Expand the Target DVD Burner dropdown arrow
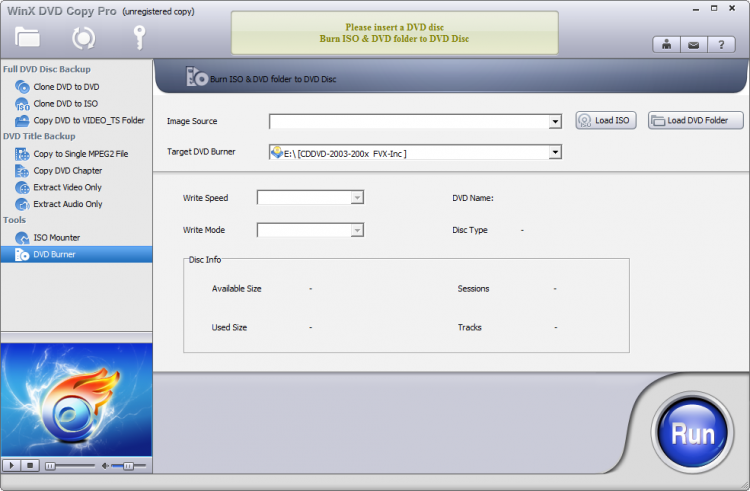This screenshot has height=491, width=750. pos(555,153)
